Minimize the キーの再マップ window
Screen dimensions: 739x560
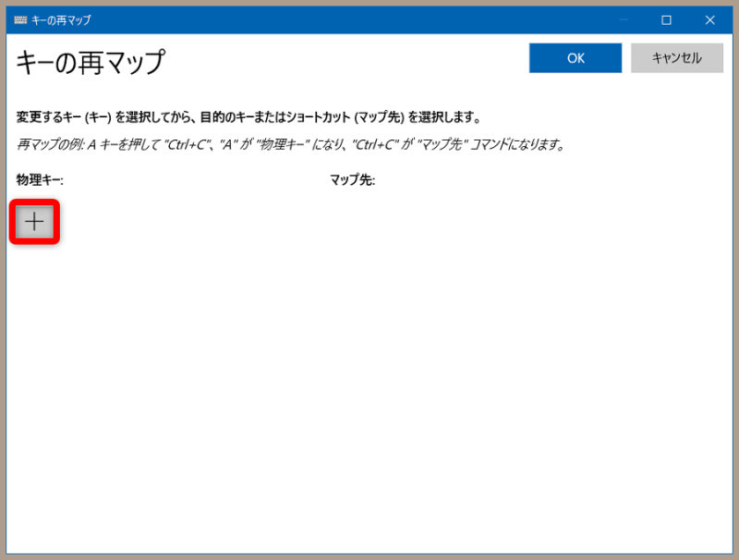[x=623, y=20]
